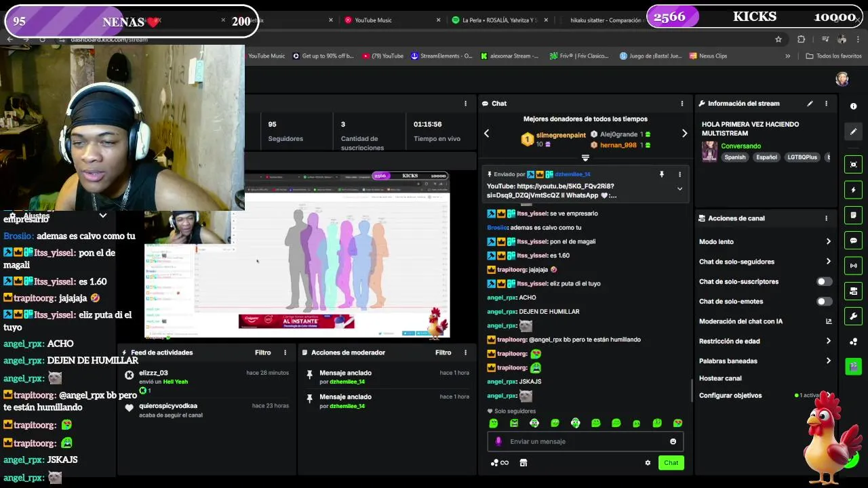Viewport: 868px width, 488px height.
Task: Open chat settings gear icon
Action: pyautogui.click(x=648, y=463)
